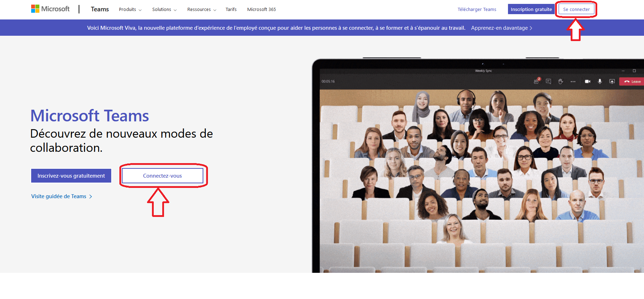This screenshot has width=644, height=299.
Task: Click the raise hand icon
Action: pyautogui.click(x=560, y=81)
